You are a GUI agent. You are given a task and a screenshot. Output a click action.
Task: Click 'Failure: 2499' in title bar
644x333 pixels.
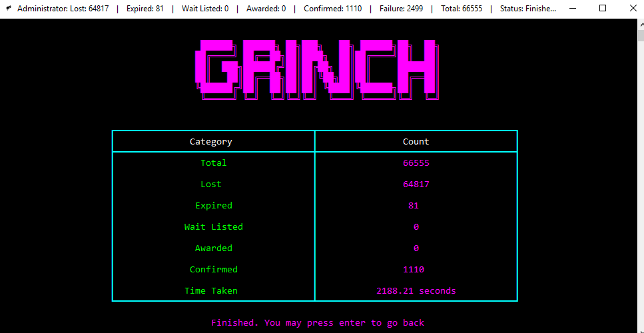pos(402,9)
